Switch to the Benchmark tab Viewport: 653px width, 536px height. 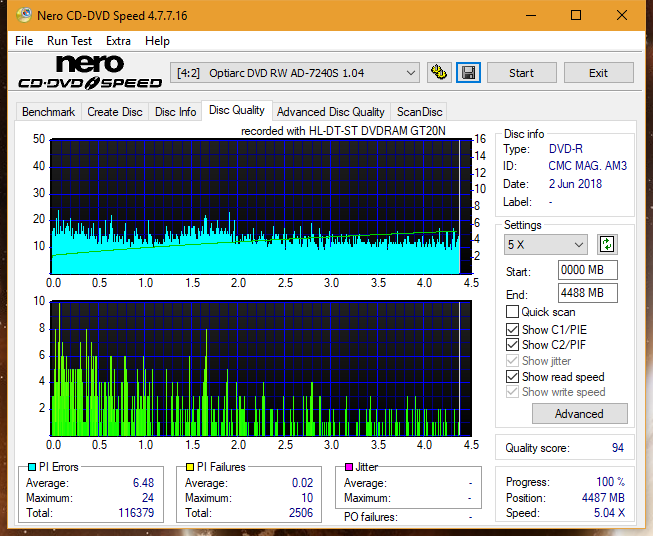[x=49, y=112]
